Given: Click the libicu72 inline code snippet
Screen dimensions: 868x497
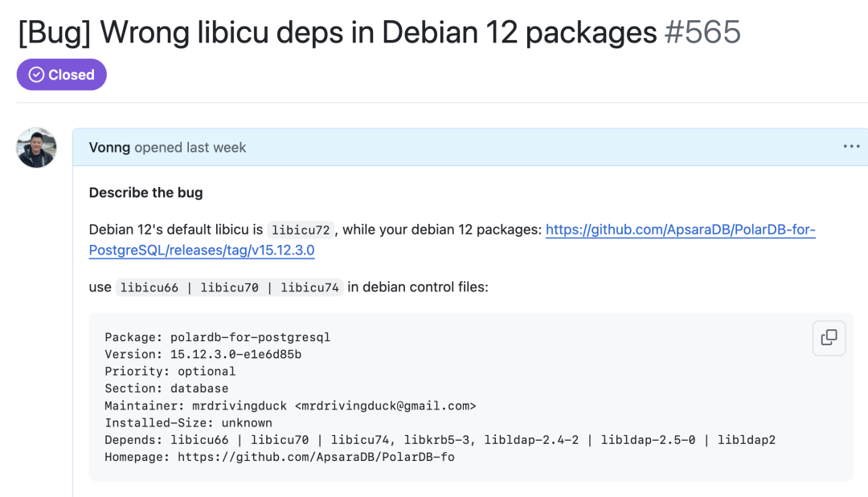Looking at the screenshot, I should coord(300,230).
